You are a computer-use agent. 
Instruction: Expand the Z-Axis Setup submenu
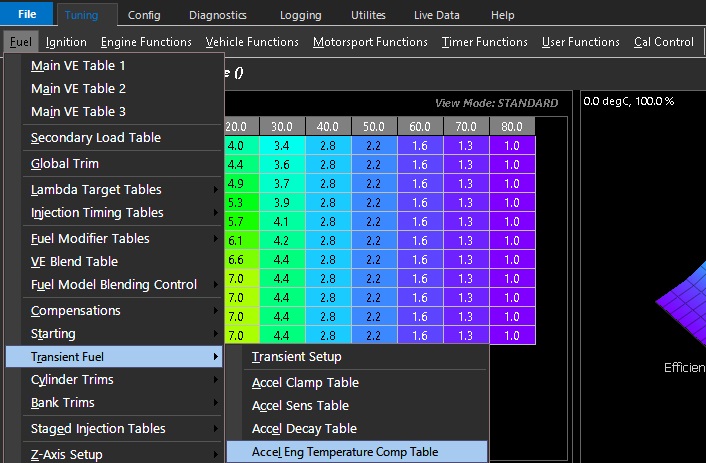[x=114, y=454]
